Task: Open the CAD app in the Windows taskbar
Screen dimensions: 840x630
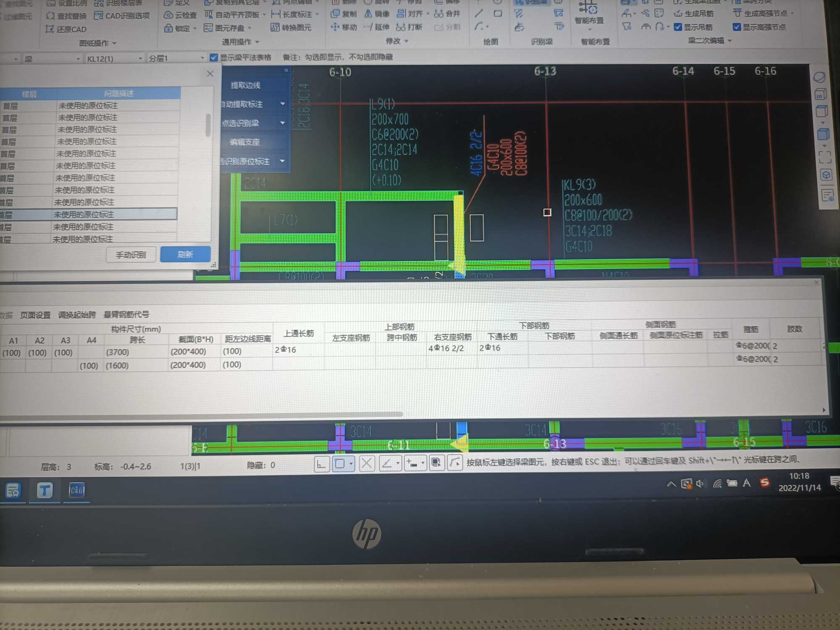Action: pyautogui.click(x=77, y=490)
